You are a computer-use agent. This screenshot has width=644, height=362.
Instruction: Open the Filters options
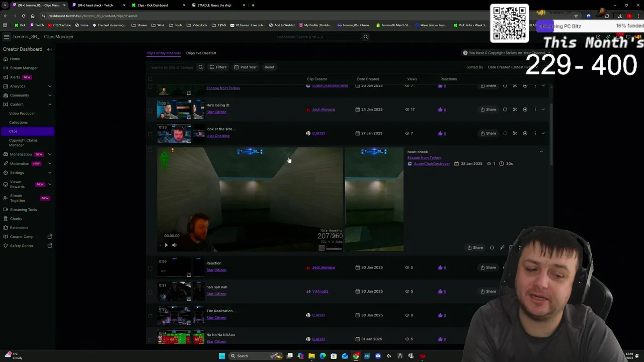[218, 67]
